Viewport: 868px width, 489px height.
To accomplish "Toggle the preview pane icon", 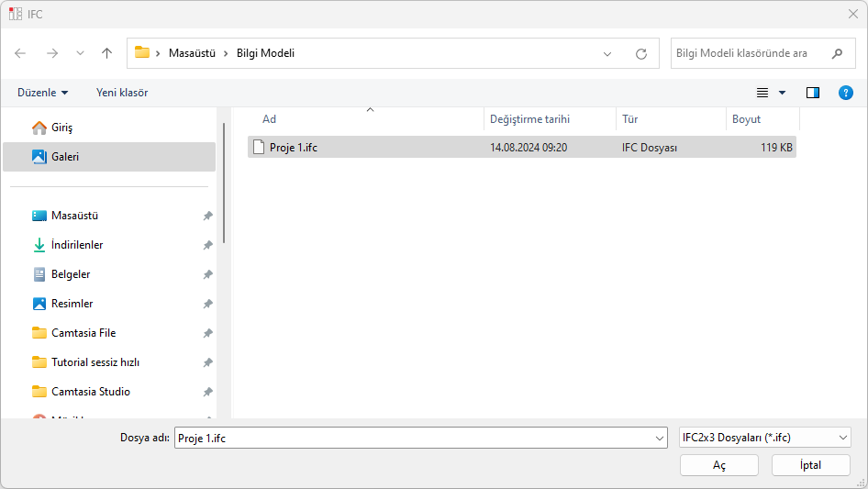I will (812, 93).
